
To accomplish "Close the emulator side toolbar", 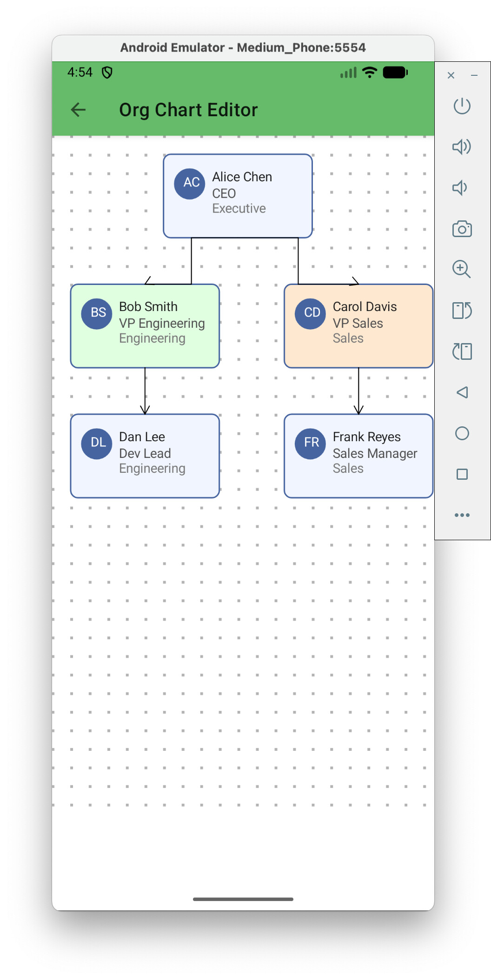I will tap(451, 75).
